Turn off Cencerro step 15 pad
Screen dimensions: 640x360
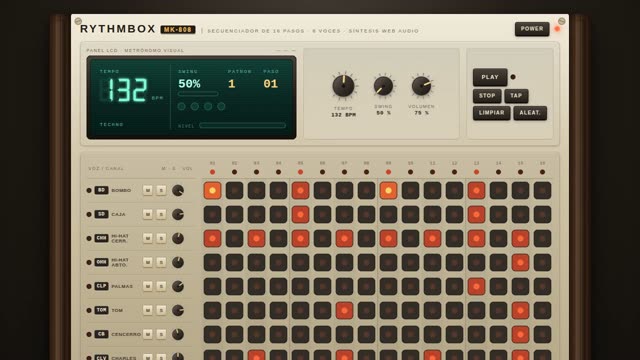pyautogui.click(x=520, y=335)
